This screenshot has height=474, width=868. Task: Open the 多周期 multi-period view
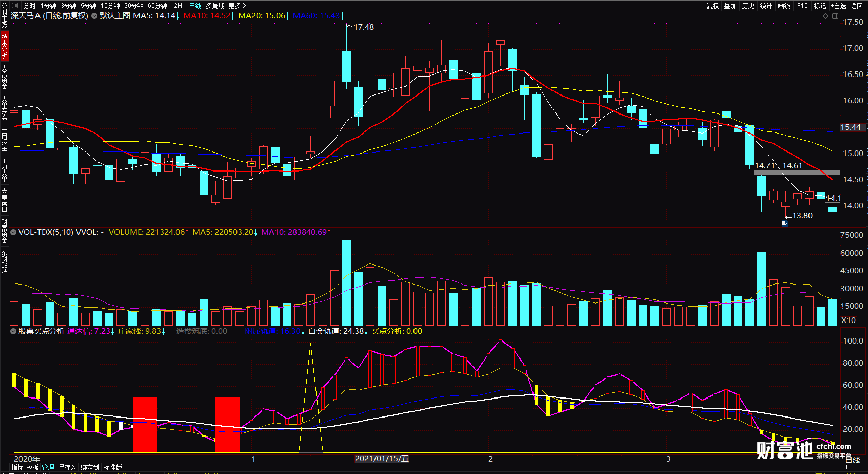click(215, 6)
